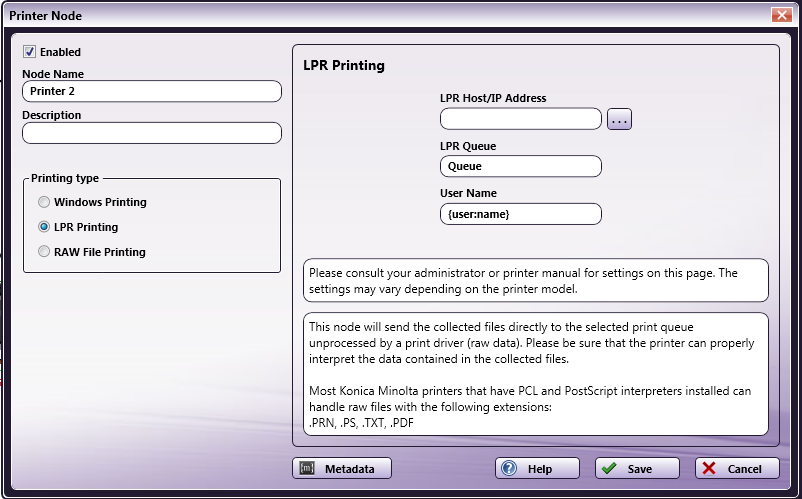Click the 'Please consult your administrator' note
The image size is (802, 499).
536,281
